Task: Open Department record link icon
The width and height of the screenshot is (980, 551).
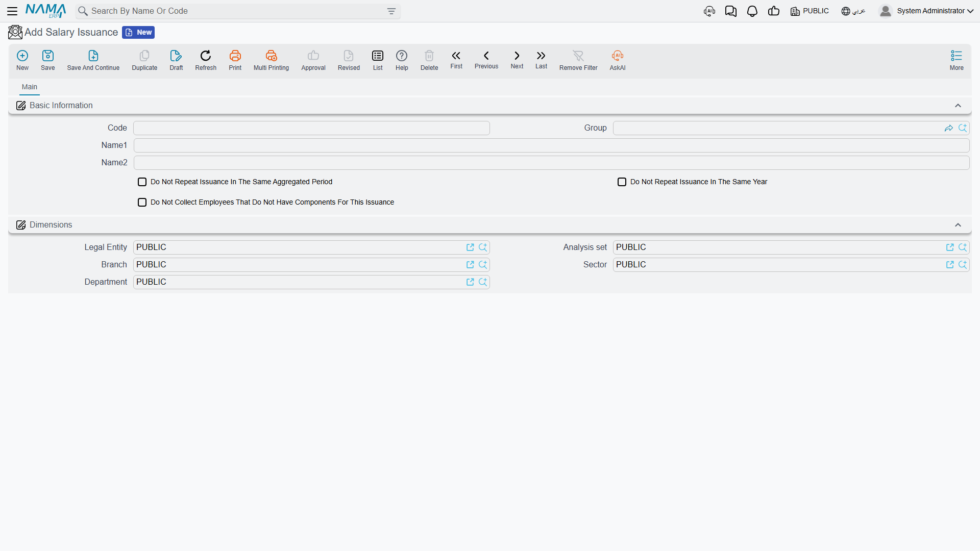Action: pyautogui.click(x=470, y=282)
